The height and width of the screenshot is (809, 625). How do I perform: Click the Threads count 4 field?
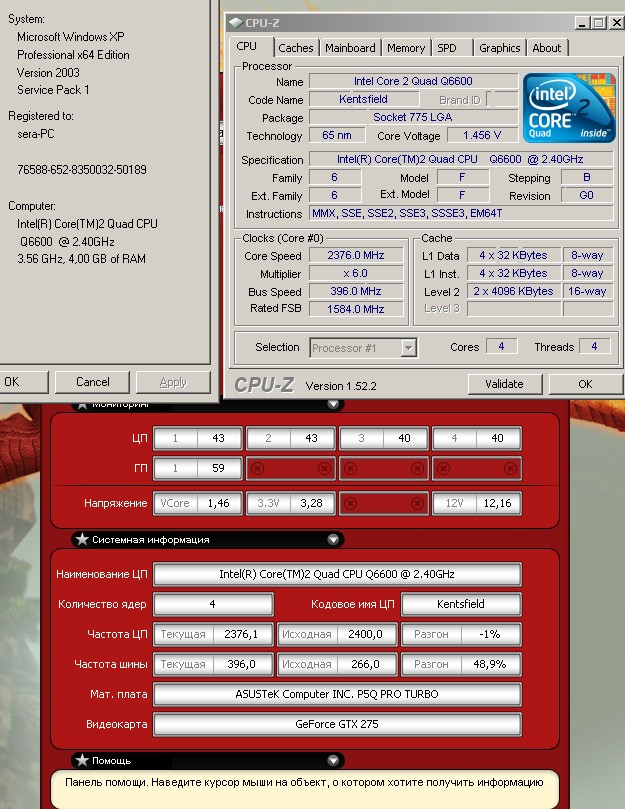595,346
